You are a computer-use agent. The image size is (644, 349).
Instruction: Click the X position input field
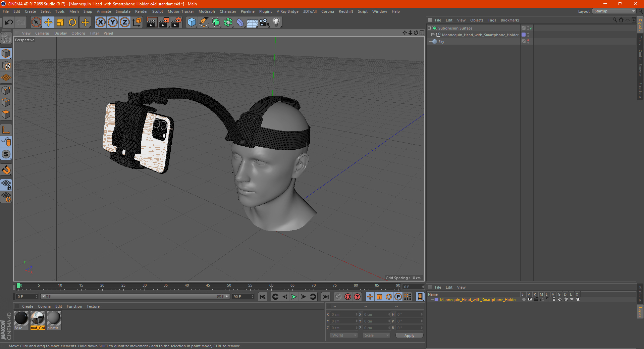pyautogui.click(x=344, y=314)
